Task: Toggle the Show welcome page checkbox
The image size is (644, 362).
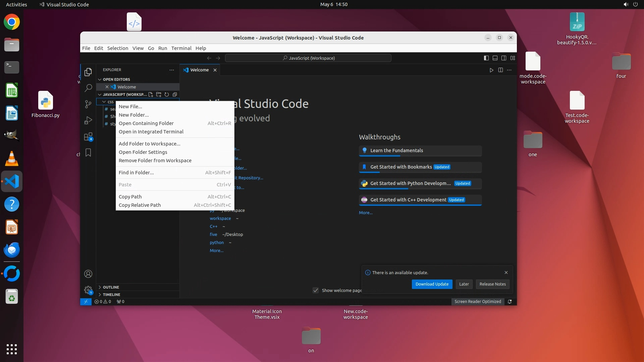Action: (x=316, y=290)
